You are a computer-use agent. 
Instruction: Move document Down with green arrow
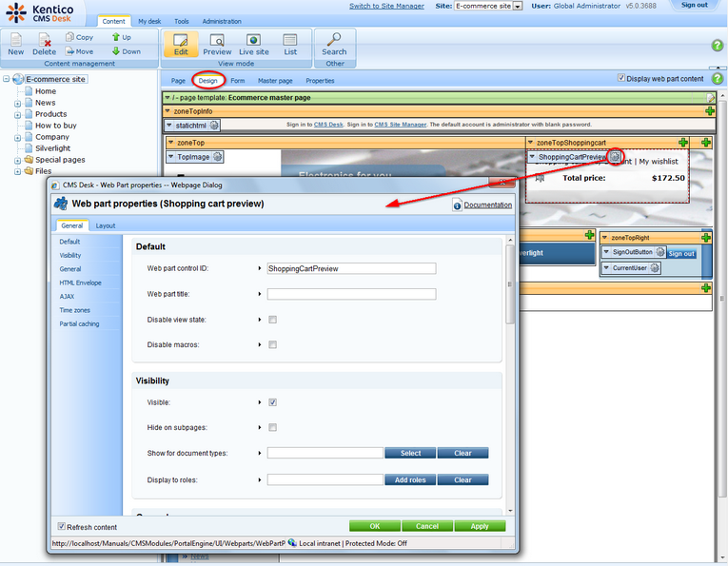click(x=116, y=51)
